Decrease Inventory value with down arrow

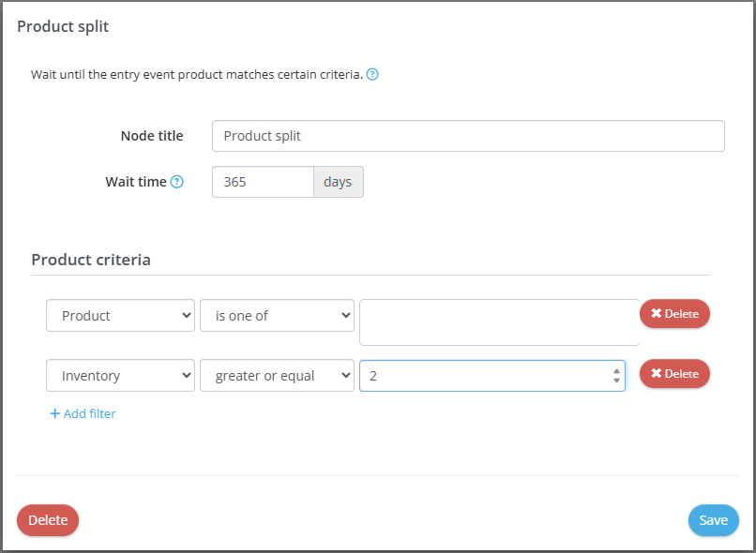(616, 381)
